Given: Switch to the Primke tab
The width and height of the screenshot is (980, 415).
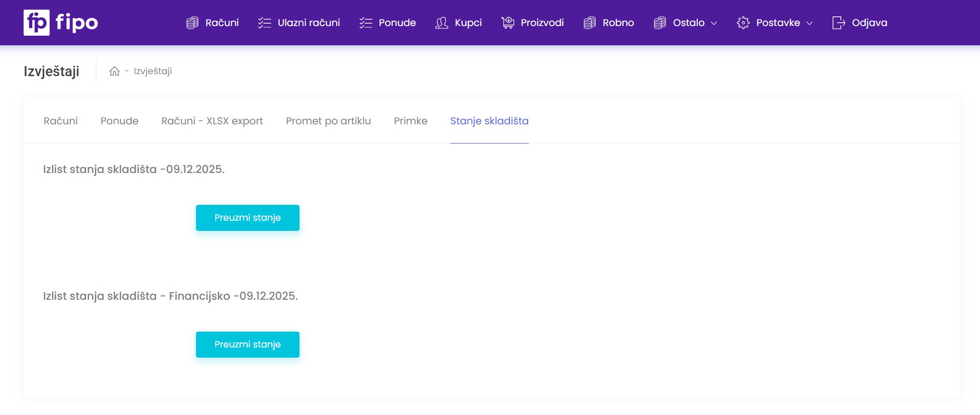Looking at the screenshot, I should [x=410, y=121].
